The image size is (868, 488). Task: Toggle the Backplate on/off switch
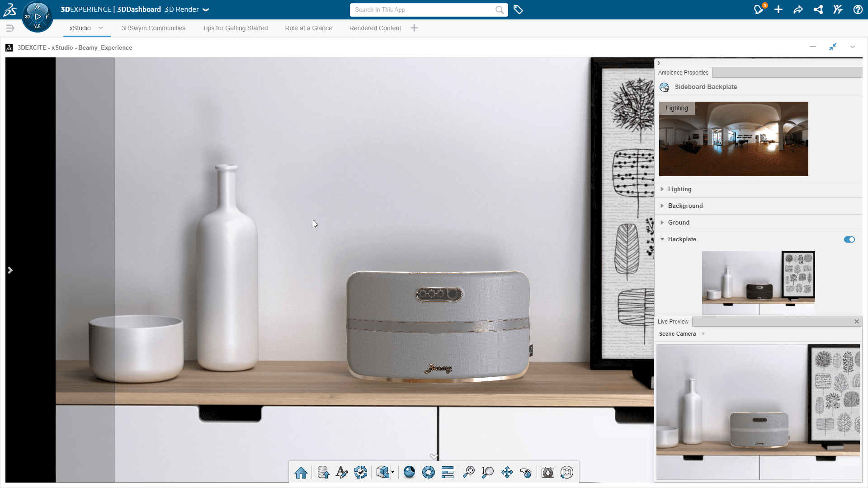tap(849, 239)
